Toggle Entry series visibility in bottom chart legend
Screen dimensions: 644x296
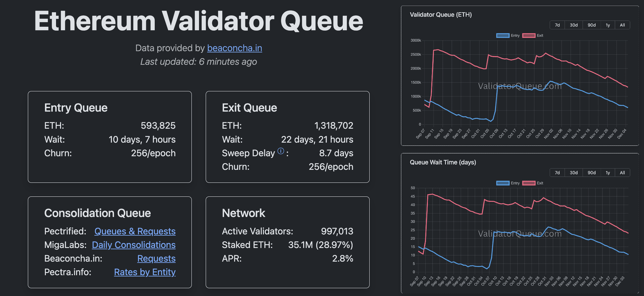pyautogui.click(x=503, y=183)
